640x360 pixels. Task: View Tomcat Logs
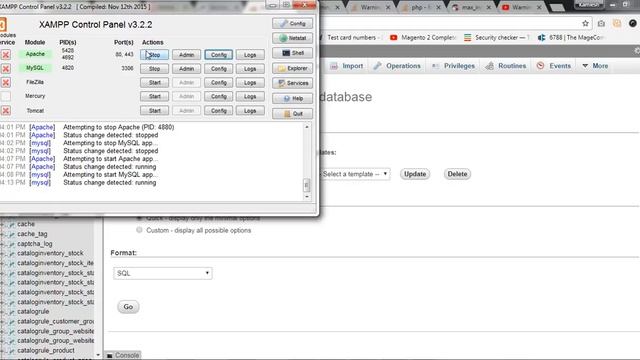point(250,111)
